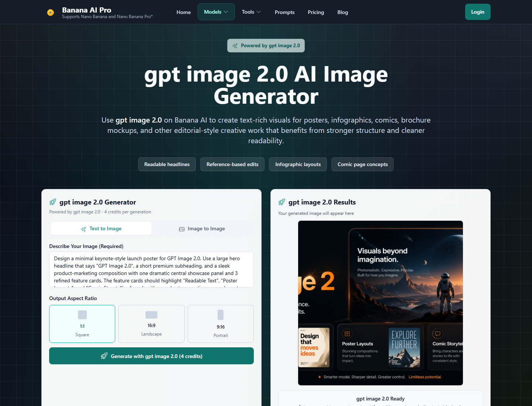Switch to Image to Image tab

coord(202,228)
